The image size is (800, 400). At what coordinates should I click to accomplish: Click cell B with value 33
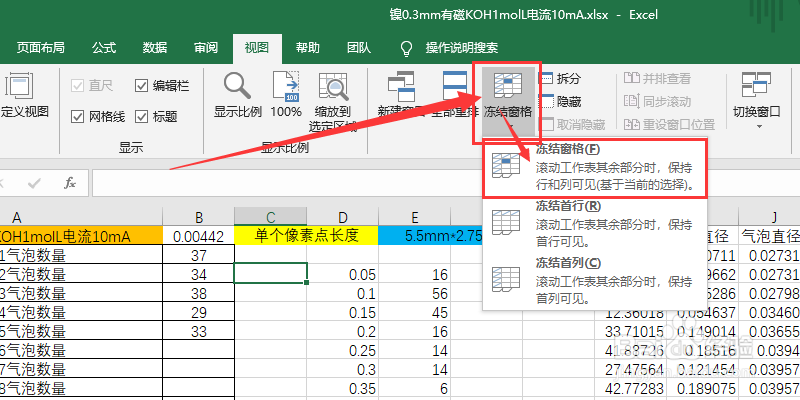(x=198, y=331)
